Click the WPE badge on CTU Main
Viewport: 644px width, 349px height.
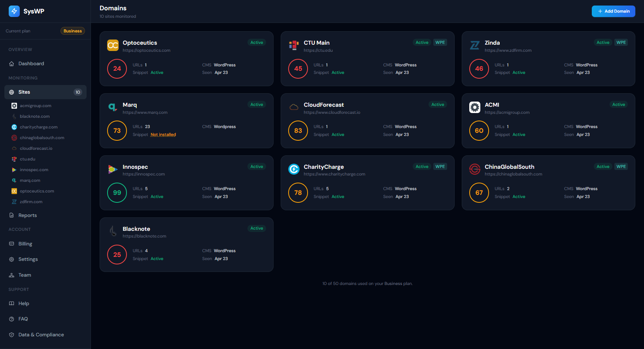click(440, 43)
